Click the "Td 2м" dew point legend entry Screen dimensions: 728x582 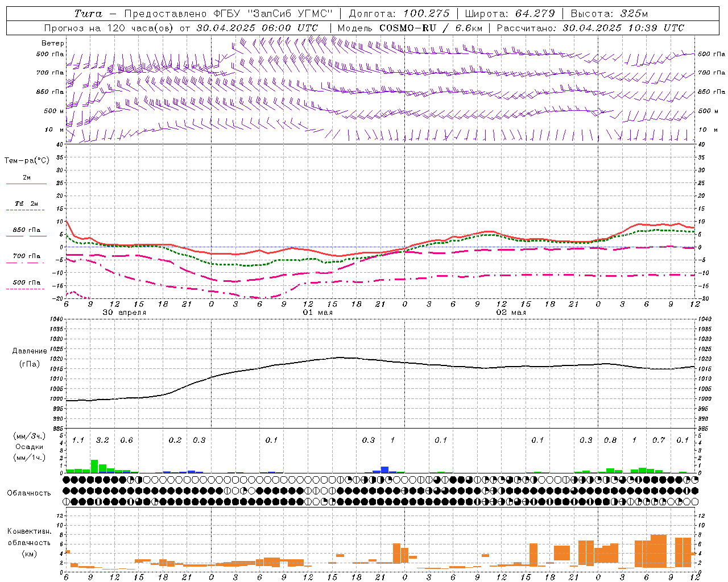pos(27,203)
